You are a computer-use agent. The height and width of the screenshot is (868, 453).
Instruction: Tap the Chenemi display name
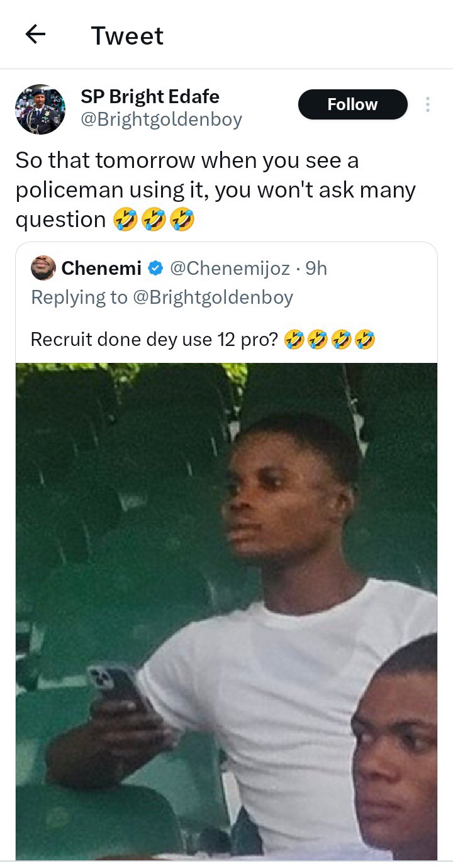pyautogui.click(x=101, y=269)
